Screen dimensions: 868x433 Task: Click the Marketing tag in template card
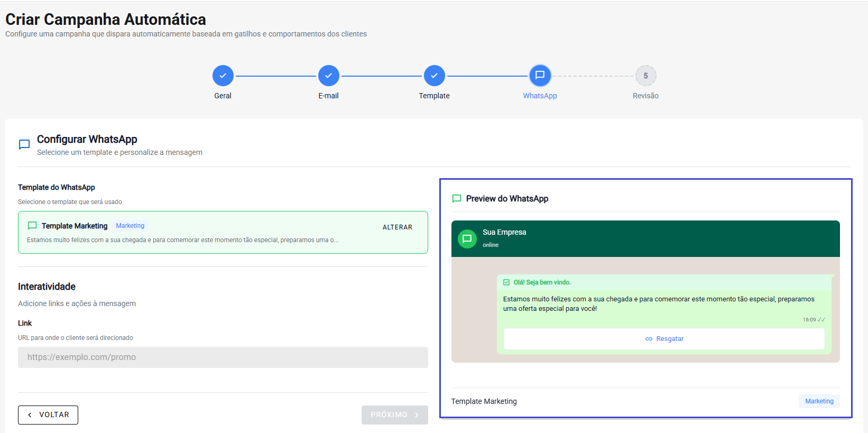click(130, 226)
